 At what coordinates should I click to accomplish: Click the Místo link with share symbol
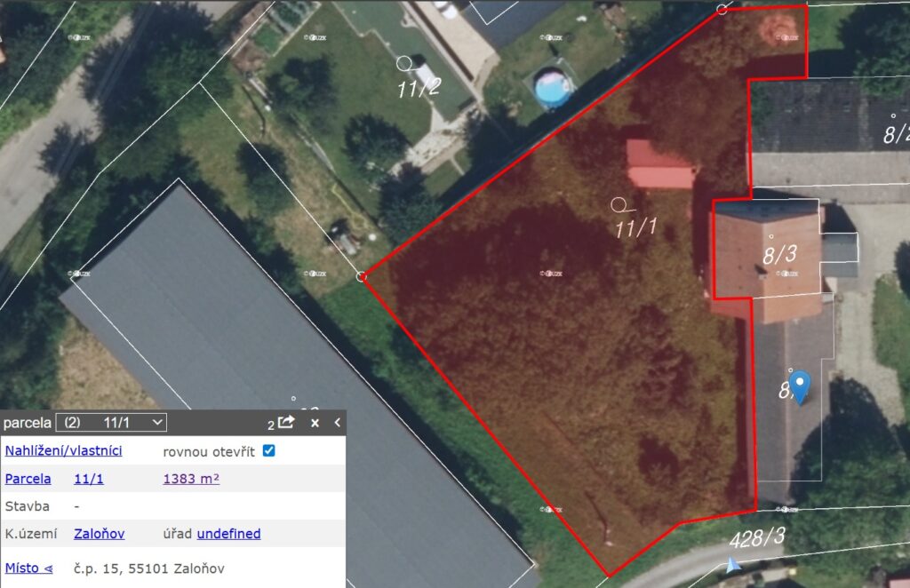click(x=28, y=568)
